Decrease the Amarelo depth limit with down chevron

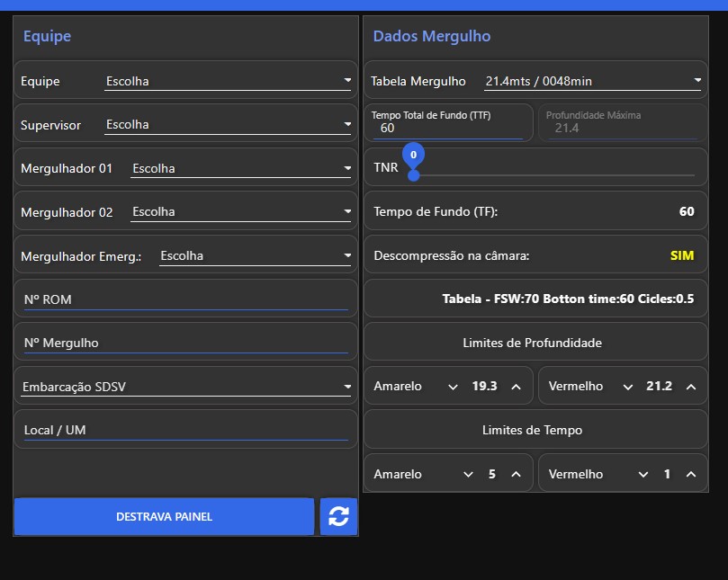(453, 387)
